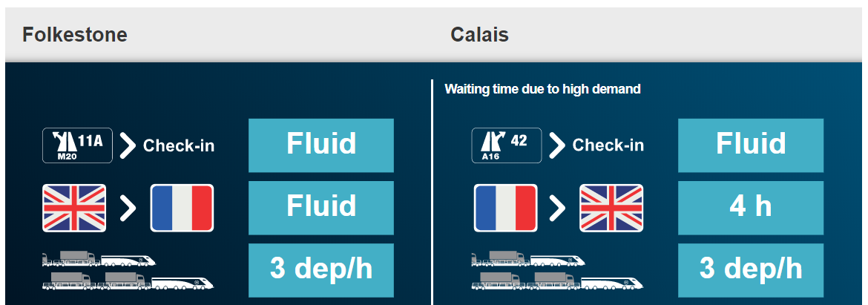Click the UK flag in Folkestone panel
The height and width of the screenshot is (305, 868).
click(75, 208)
